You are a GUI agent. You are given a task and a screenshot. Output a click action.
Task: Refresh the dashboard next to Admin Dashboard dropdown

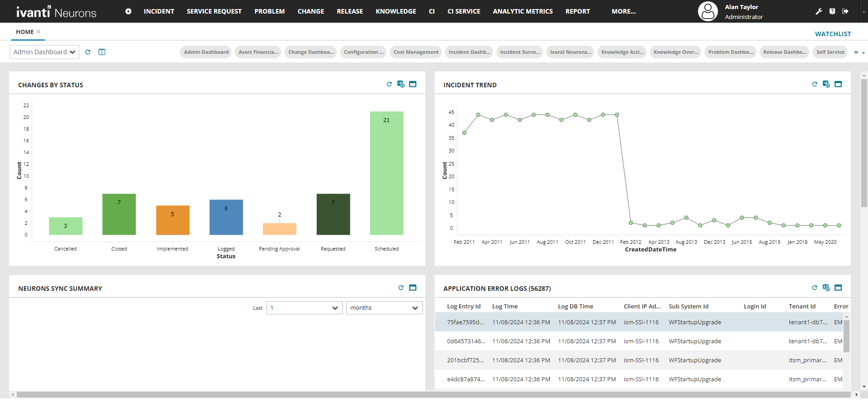pos(88,52)
